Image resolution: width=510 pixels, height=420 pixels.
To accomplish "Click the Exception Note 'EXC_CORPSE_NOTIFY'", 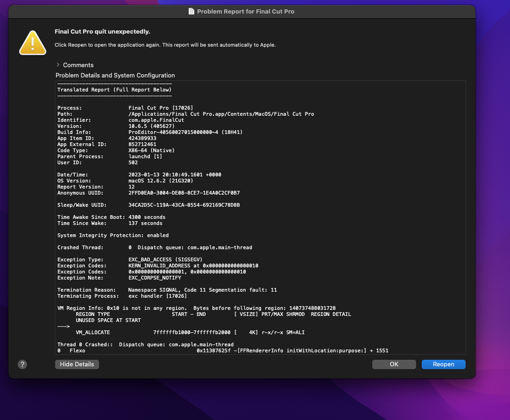I will 155,278.
